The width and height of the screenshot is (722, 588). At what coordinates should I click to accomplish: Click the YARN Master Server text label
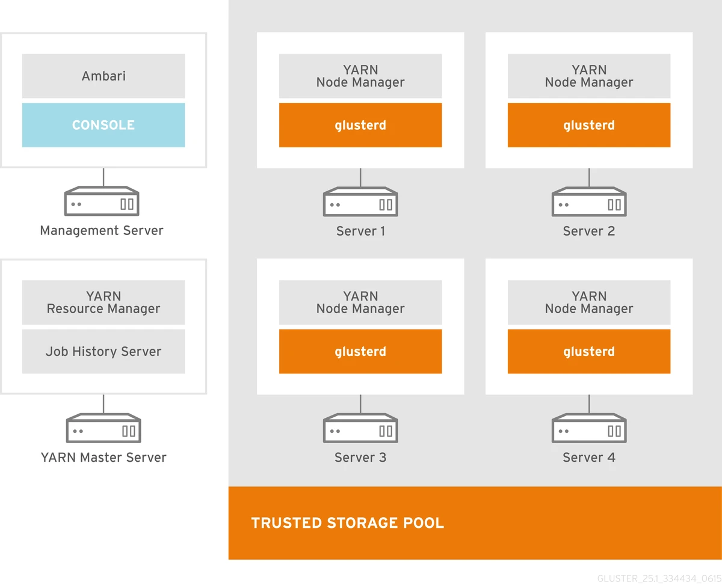point(103,458)
